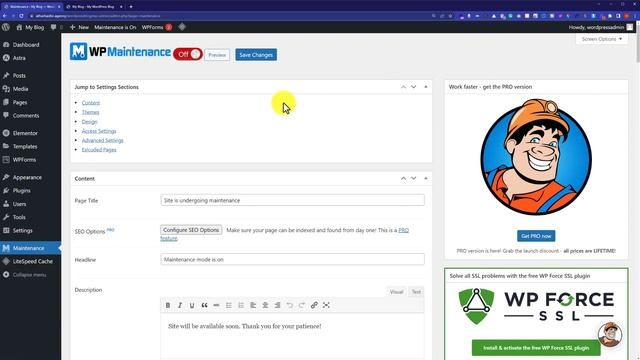This screenshot has width=640, height=360.
Task: Collapse Jump to Settings Sections panel
Action: 426,87
